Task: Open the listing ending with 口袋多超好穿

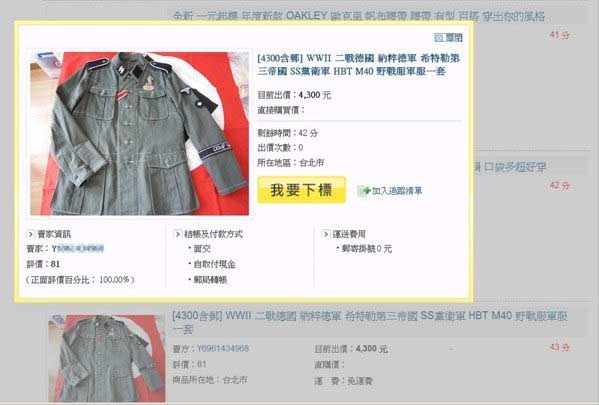Action: [x=510, y=167]
